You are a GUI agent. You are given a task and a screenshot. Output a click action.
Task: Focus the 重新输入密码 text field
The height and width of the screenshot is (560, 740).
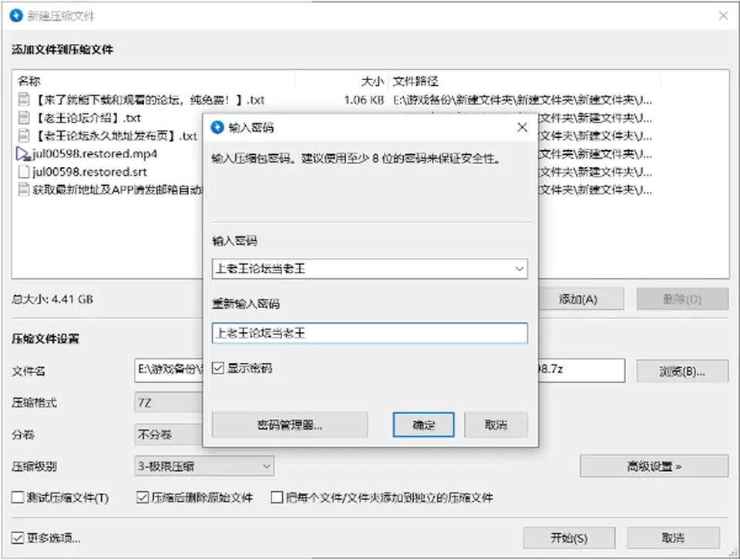[369, 333]
